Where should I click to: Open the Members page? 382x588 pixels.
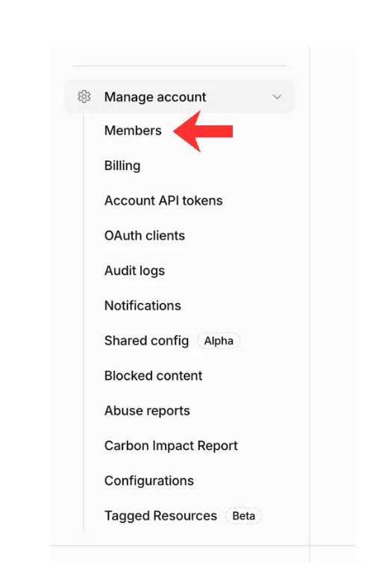133,131
